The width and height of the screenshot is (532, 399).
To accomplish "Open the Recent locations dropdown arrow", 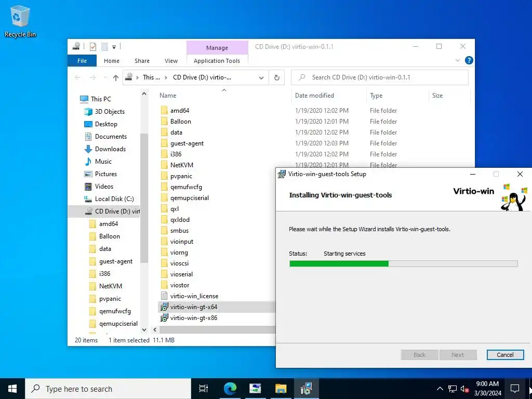I will (x=105, y=78).
